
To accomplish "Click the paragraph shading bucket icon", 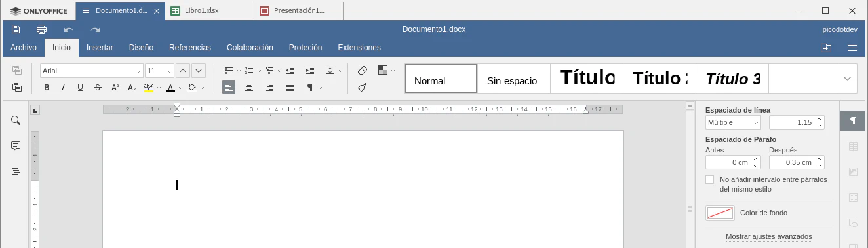I will click(192, 87).
